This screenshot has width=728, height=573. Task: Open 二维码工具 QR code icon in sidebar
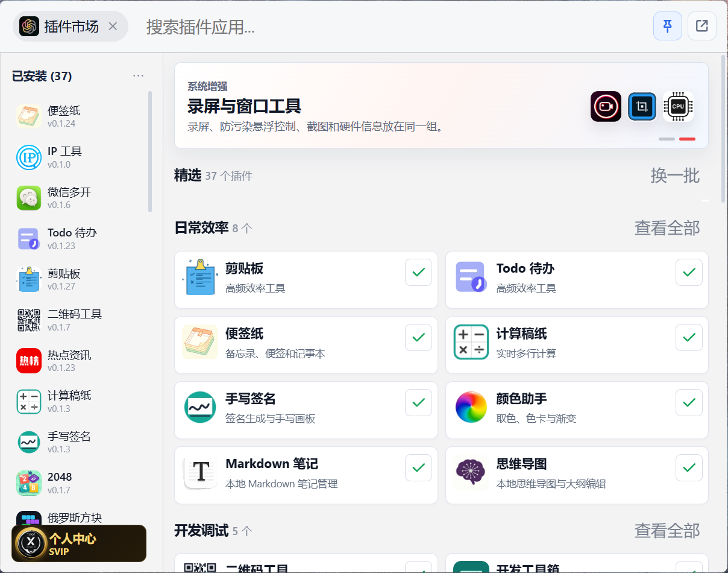pyautogui.click(x=28, y=320)
